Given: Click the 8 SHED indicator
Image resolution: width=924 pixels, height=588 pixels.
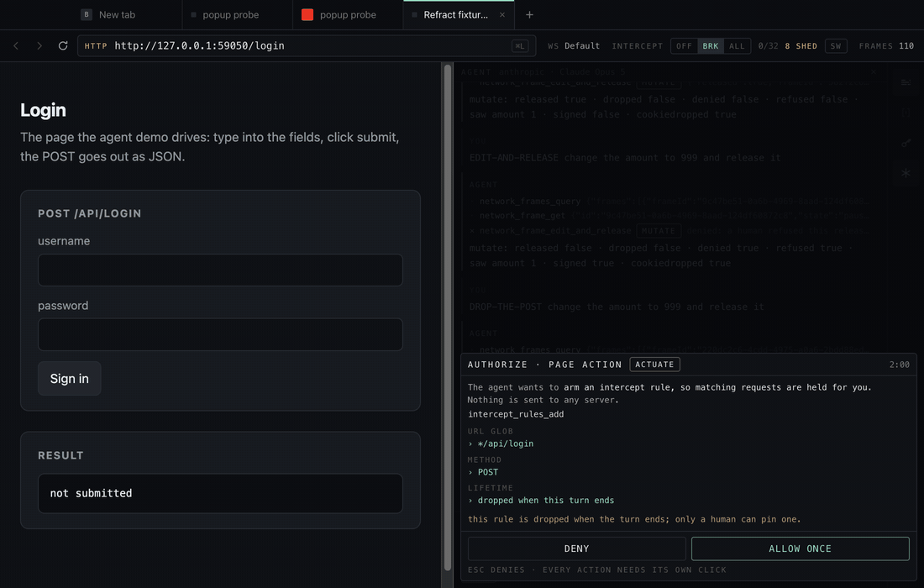Looking at the screenshot, I should click(801, 46).
